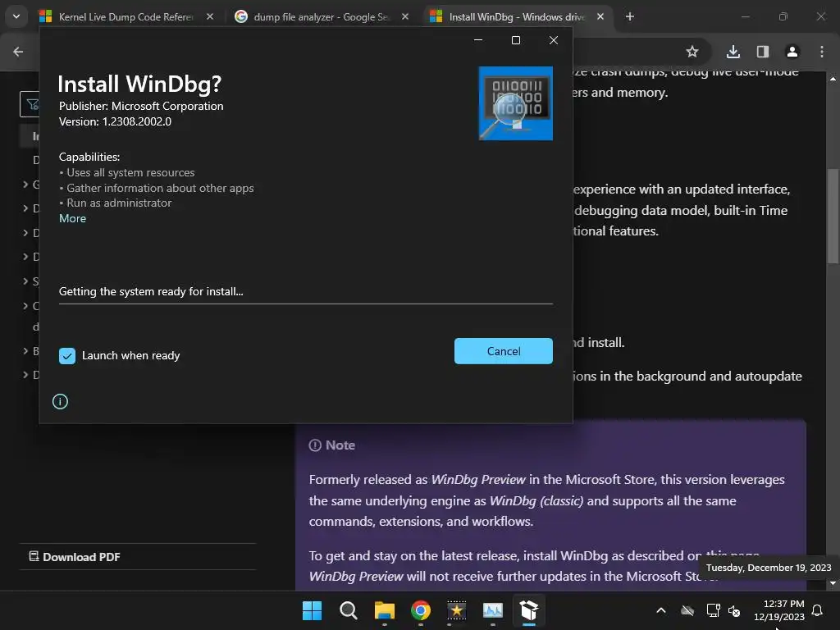
Task: Close the dump file analyzer tab
Action: point(405,16)
